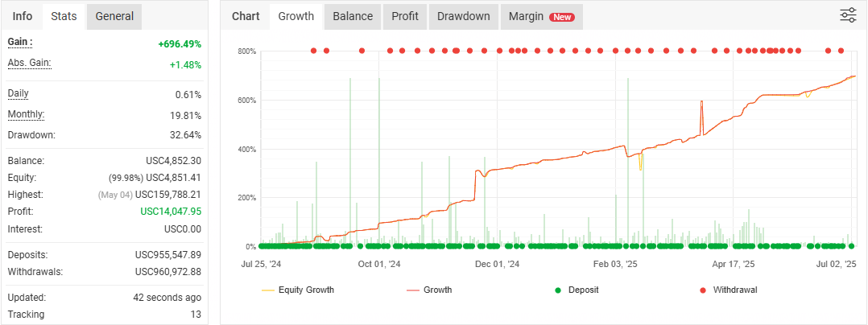Open the chart settings sliders icon
868x325 pixels.
(x=848, y=15)
